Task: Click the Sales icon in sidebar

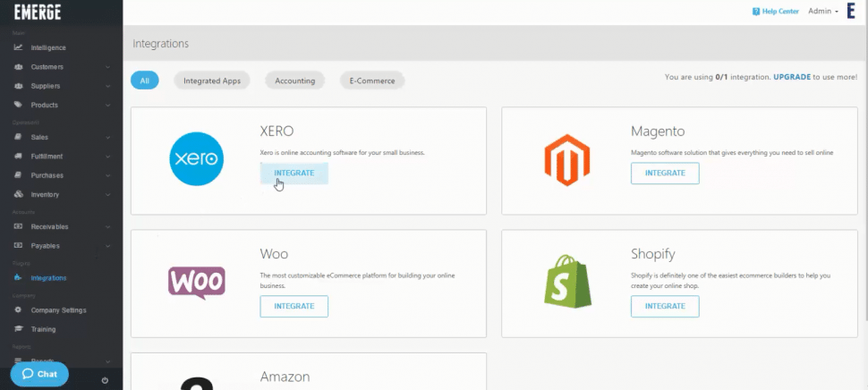Action: pyautogui.click(x=18, y=137)
